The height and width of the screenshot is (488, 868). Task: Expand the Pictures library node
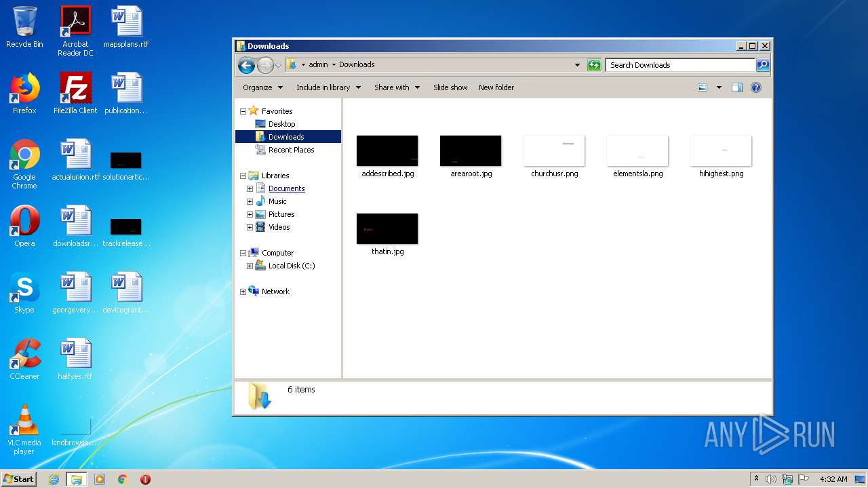[x=250, y=214]
